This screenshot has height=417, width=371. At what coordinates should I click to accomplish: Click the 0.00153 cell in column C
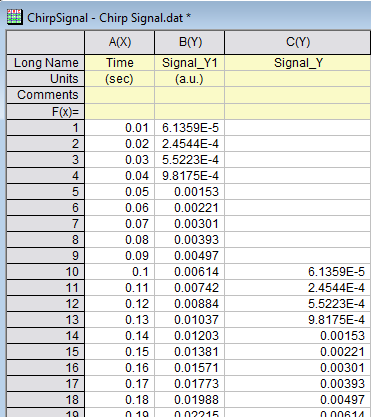pos(298,336)
